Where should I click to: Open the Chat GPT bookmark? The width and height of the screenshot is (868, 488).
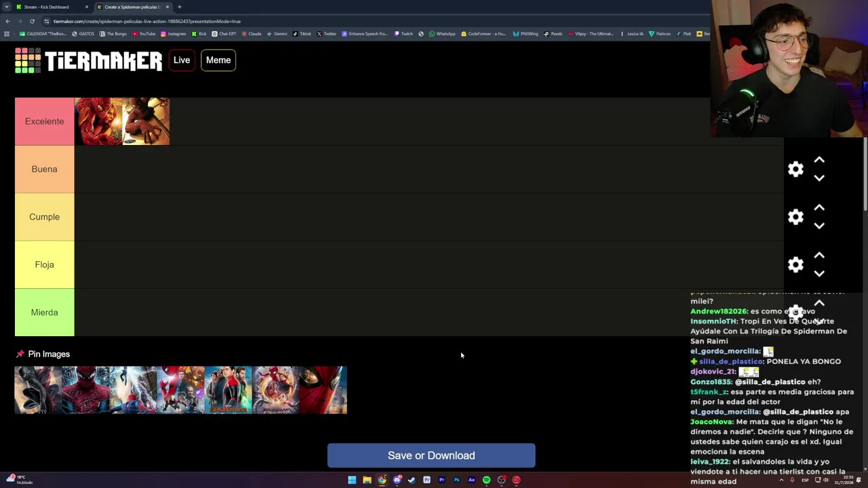[x=224, y=34]
